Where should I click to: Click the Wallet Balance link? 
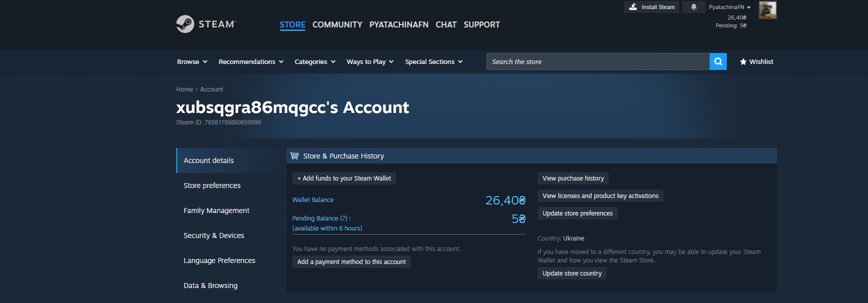(x=313, y=199)
